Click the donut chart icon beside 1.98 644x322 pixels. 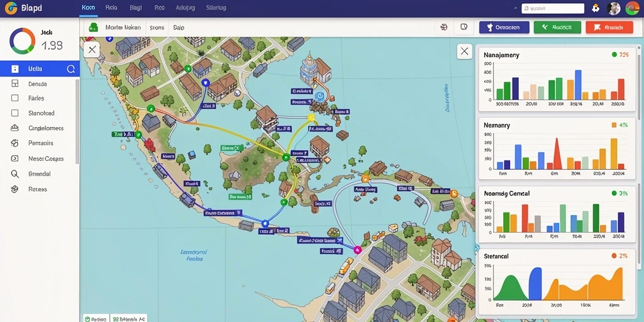coord(22,41)
